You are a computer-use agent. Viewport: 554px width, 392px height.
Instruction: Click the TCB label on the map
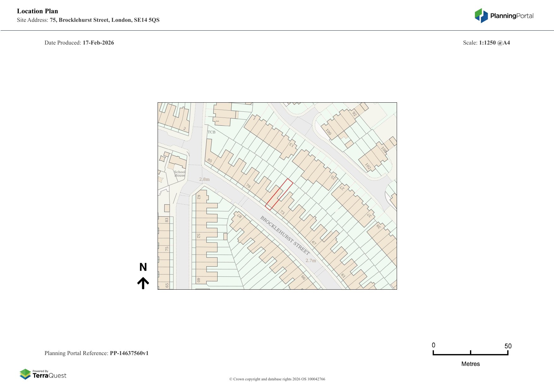pyautogui.click(x=211, y=132)
